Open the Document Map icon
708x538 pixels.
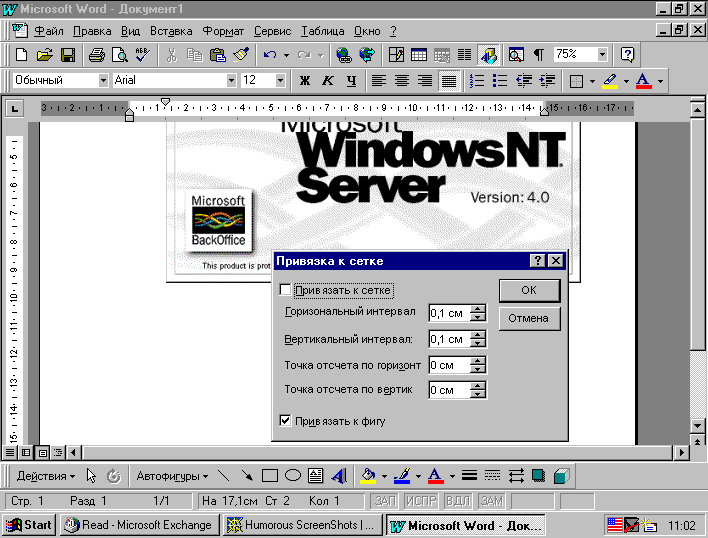coord(516,55)
